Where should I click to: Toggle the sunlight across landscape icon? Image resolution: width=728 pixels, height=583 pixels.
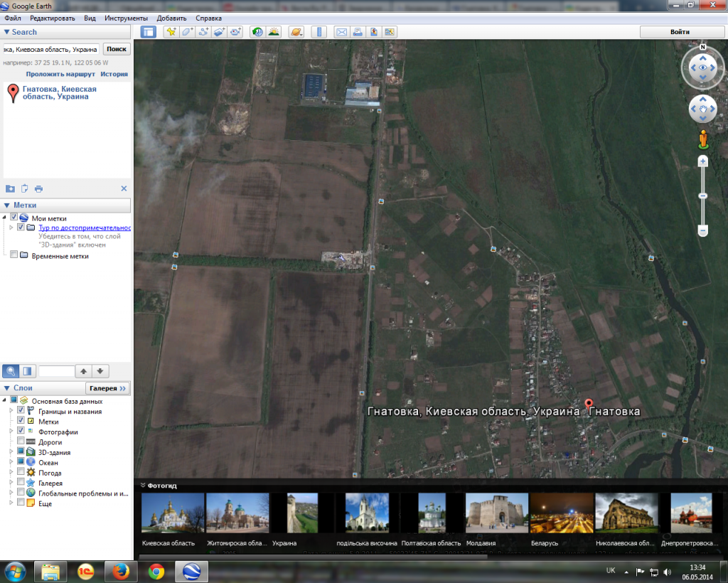273,32
